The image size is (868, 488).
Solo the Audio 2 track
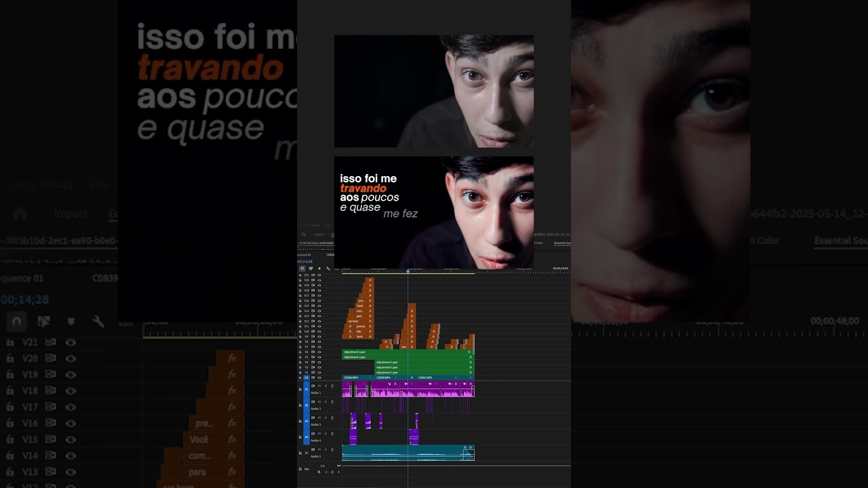click(325, 402)
